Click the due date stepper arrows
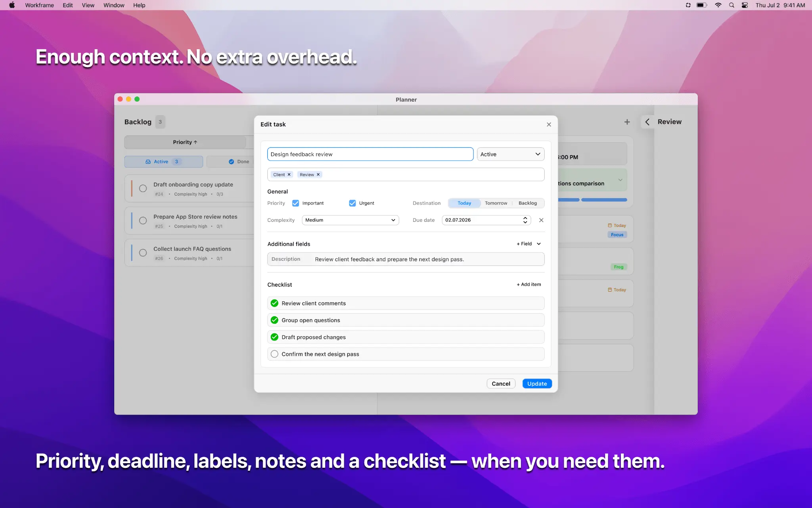This screenshot has height=508, width=812. [x=525, y=220]
